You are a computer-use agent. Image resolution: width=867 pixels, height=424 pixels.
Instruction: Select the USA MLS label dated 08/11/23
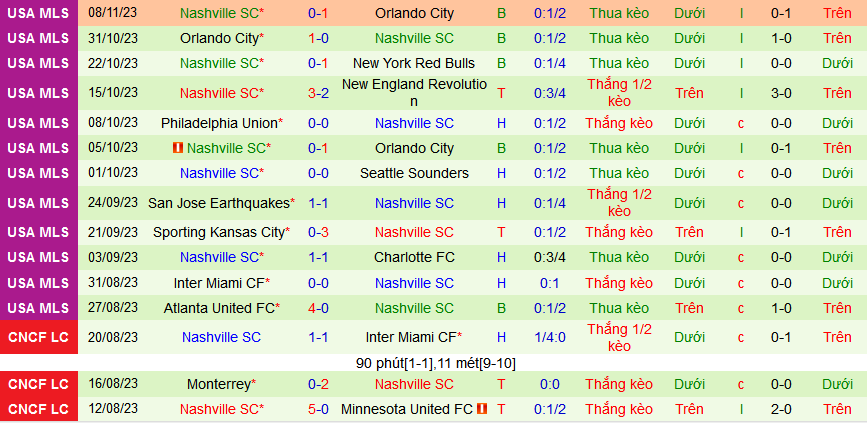39,14
